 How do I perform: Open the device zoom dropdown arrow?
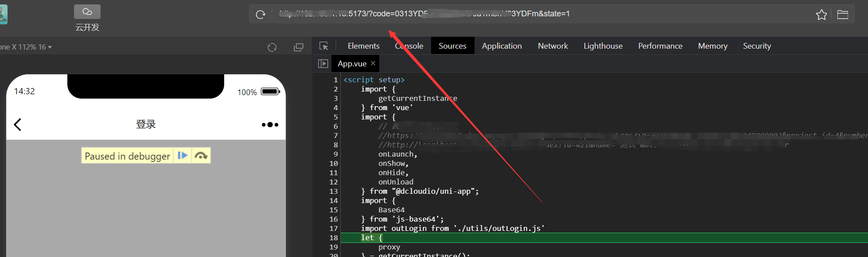coord(50,47)
